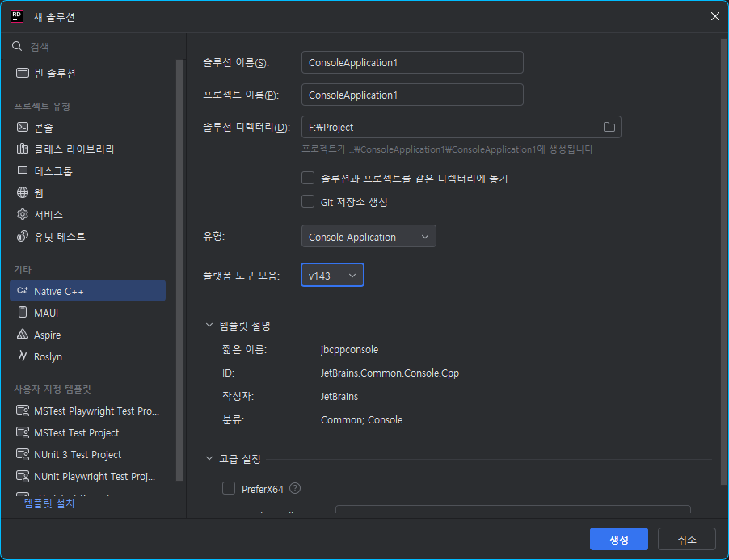
Task: Click the 생성 create button
Action: point(619,539)
